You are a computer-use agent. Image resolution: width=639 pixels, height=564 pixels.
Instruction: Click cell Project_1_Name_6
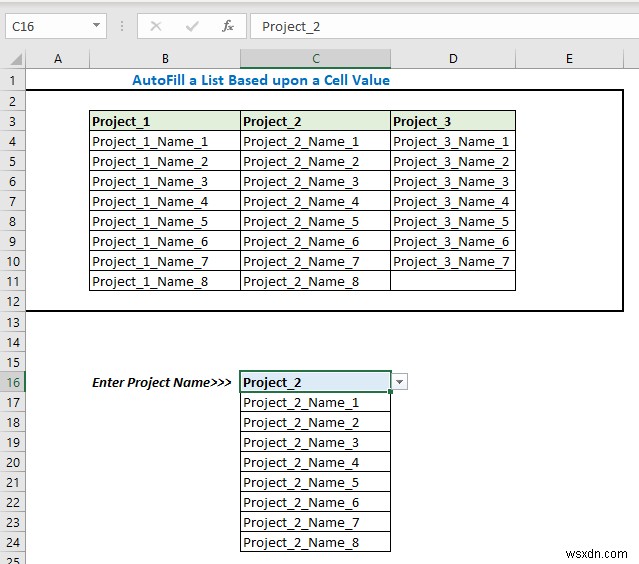(x=165, y=241)
